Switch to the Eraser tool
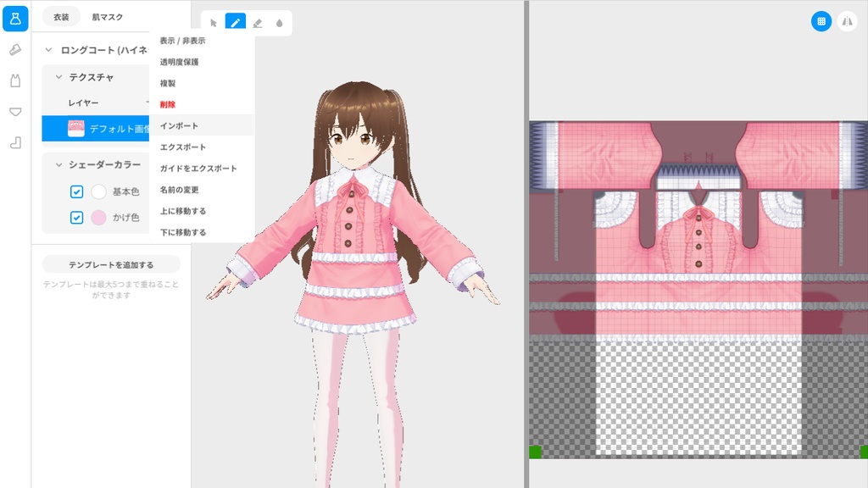The width and height of the screenshot is (868, 488). (258, 23)
